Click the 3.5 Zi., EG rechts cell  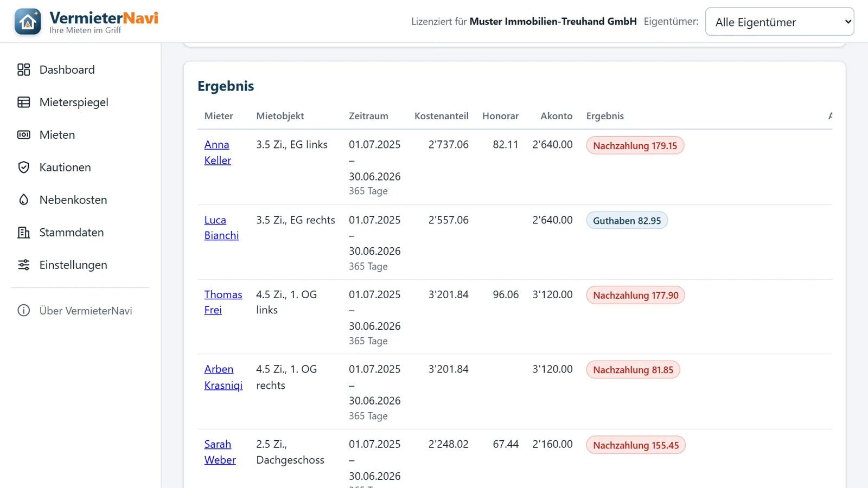coord(296,220)
